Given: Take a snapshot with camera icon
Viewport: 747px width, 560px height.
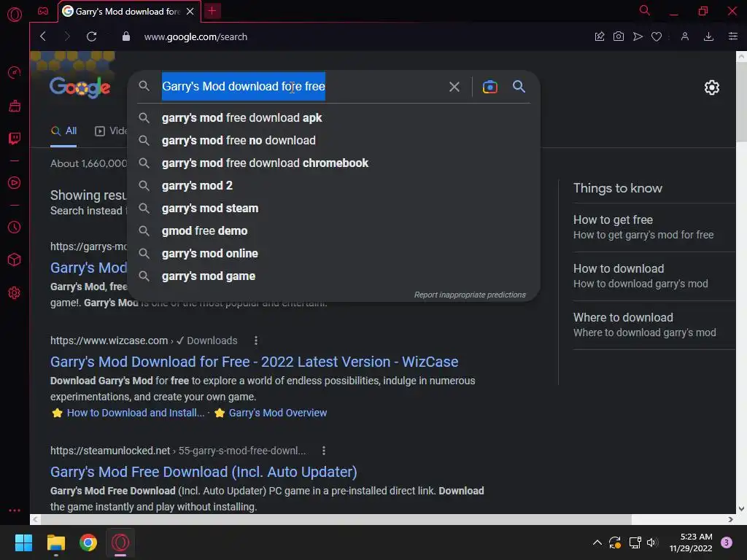Looking at the screenshot, I should point(619,36).
